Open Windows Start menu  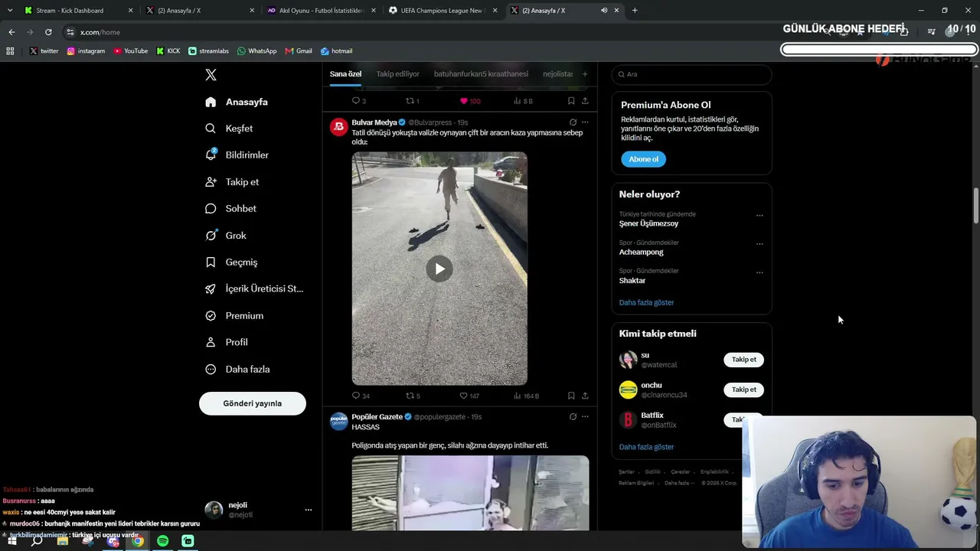pyautogui.click(x=11, y=541)
